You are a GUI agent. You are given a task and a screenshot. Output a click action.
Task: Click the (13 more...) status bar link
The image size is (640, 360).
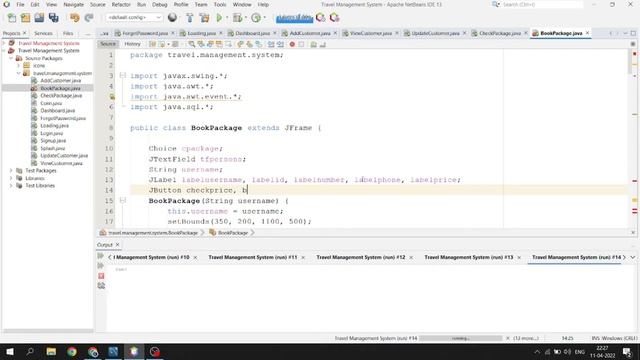(526, 338)
